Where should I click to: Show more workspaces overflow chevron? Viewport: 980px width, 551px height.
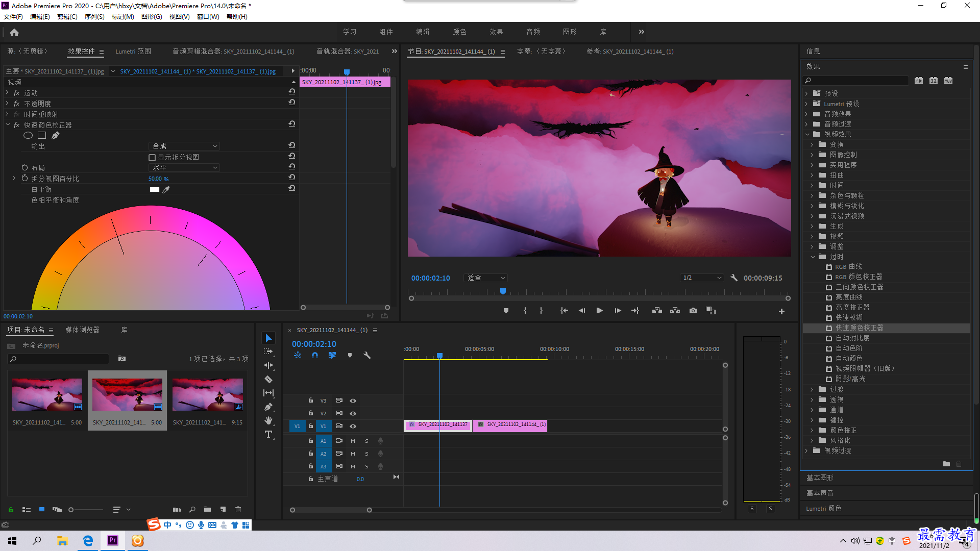click(642, 32)
